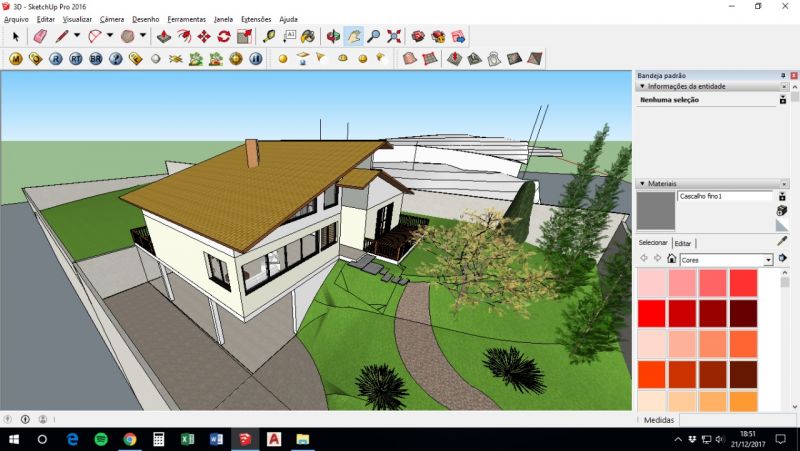Select the Move tool
This screenshot has height=451, width=800.
(x=204, y=36)
